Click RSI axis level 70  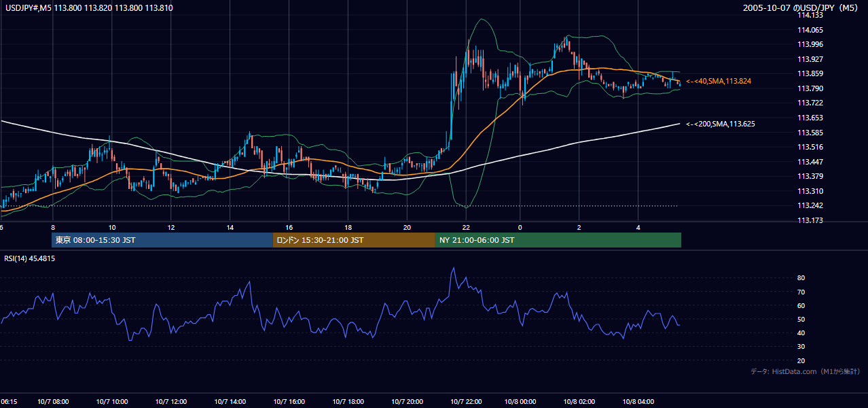pyautogui.click(x=801, y=292)
